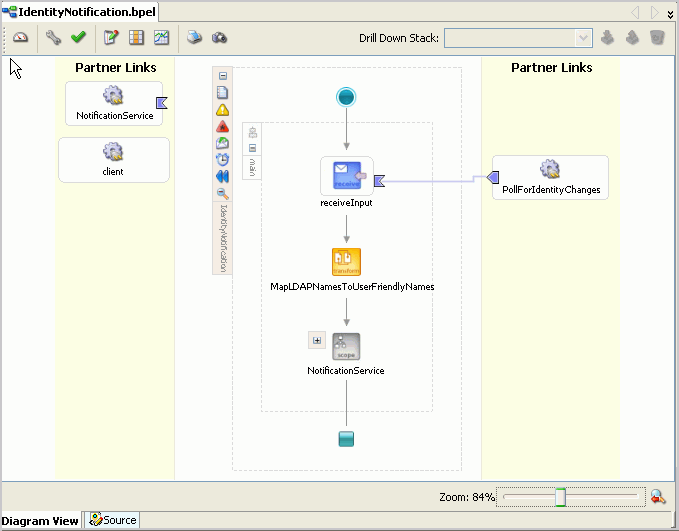The height and width of the screenshot is (531, 679).
Task: Select the NotificationService partner link gear
Action: [113, 95]
